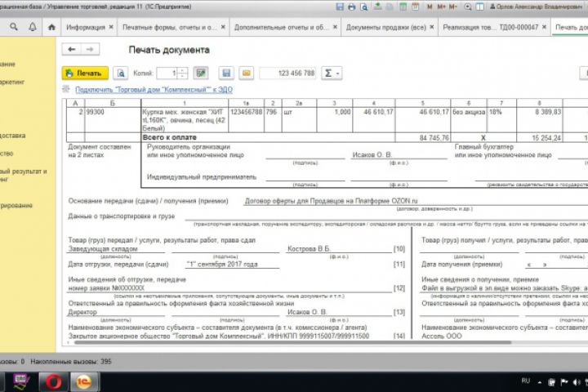The image size is (588, 392).
Task: Go back with left arrow button
Action: (x=72, y=49)
